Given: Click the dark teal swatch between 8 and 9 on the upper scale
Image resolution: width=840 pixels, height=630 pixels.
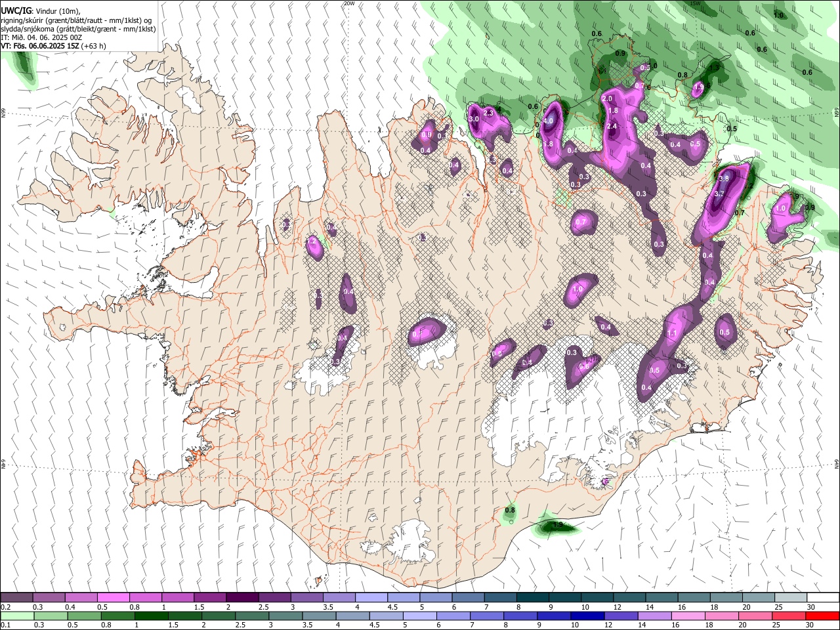Looking at the screenshot, I should point(532,597).
